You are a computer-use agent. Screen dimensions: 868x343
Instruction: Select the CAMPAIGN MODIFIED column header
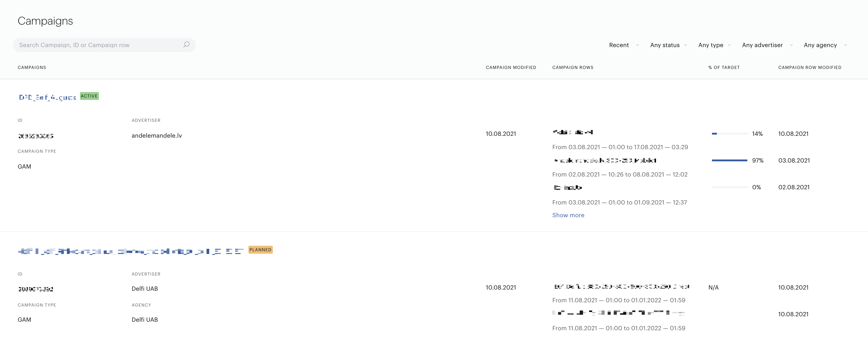[511, 67]
